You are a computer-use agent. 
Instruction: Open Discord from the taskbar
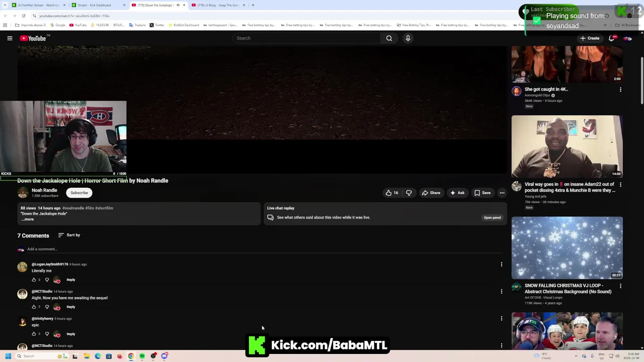click(x=165, y=356)
